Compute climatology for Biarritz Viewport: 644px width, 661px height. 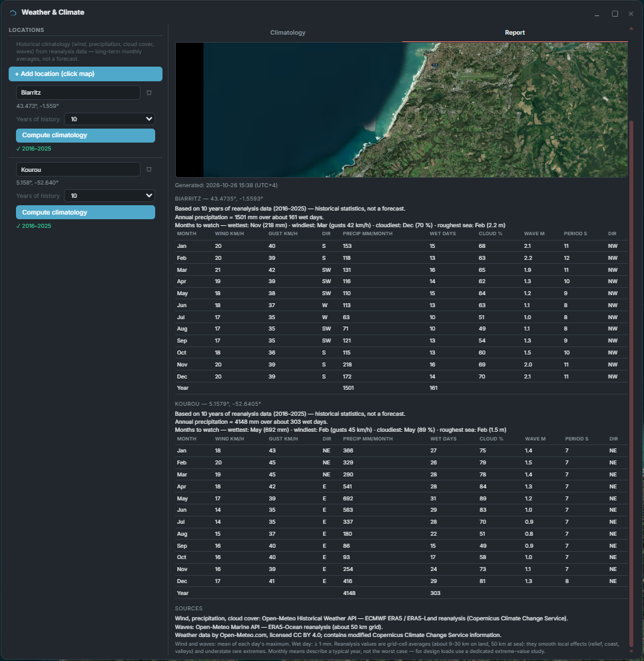(85, 135)
